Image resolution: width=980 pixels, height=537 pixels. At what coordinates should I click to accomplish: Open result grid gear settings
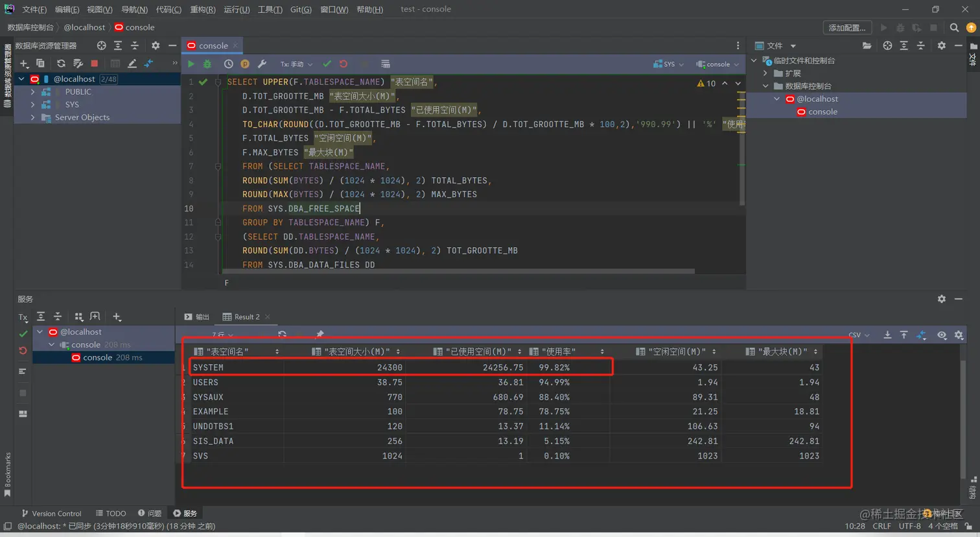coord(959,335)
